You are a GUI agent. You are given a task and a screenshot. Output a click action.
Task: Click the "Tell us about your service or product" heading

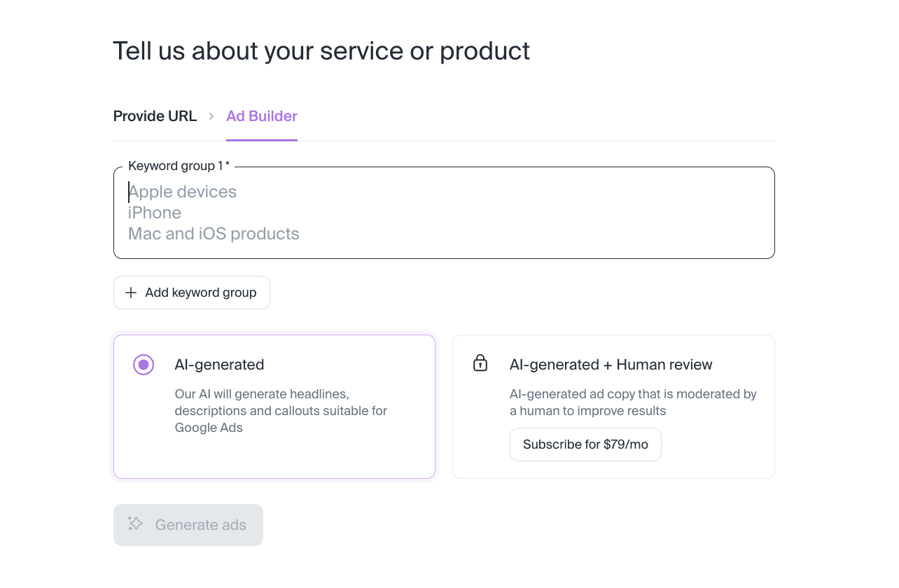coord(321,51)
